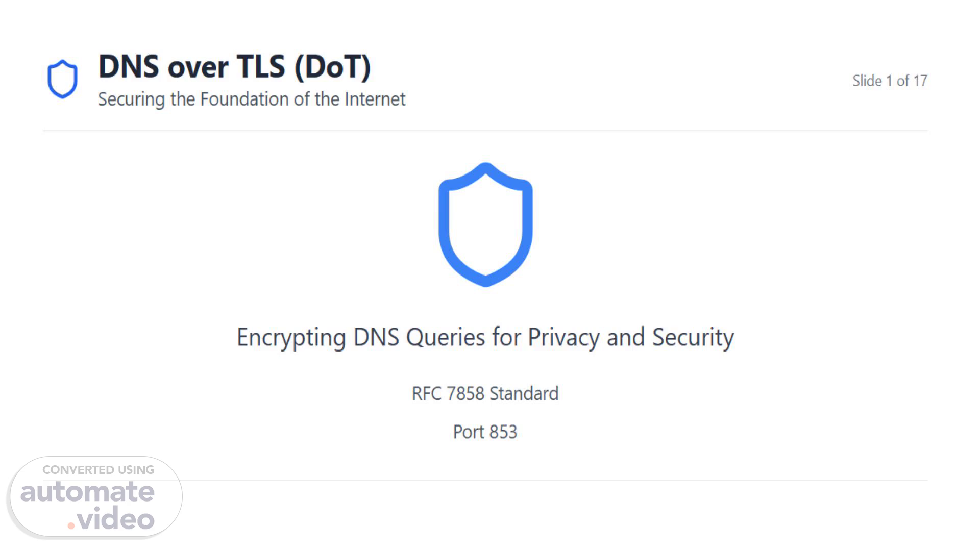Screen dimensions: 980x551
Task: Click the word "Internet" in the subtitle
Action: coord(375,99)
